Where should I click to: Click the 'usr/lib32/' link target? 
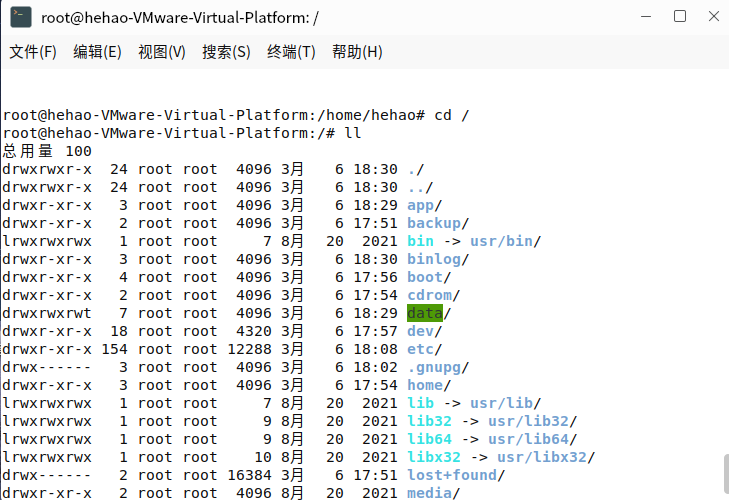click(x=532, y=421)
